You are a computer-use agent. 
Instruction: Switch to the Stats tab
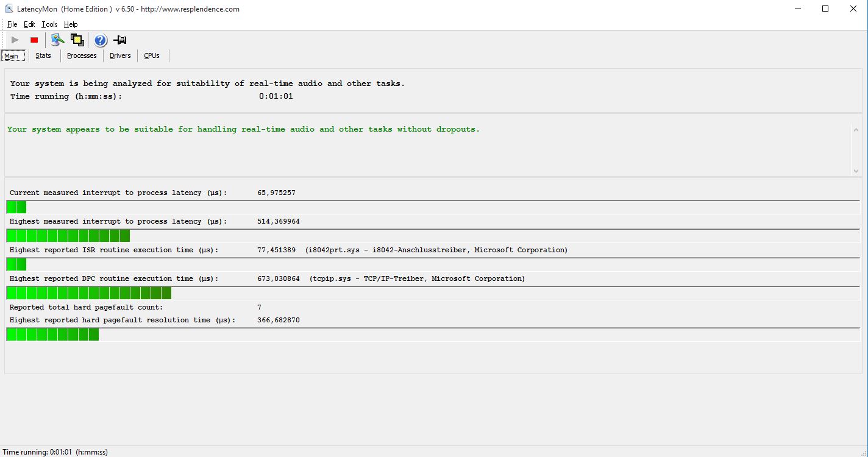[x=43, y=55]
